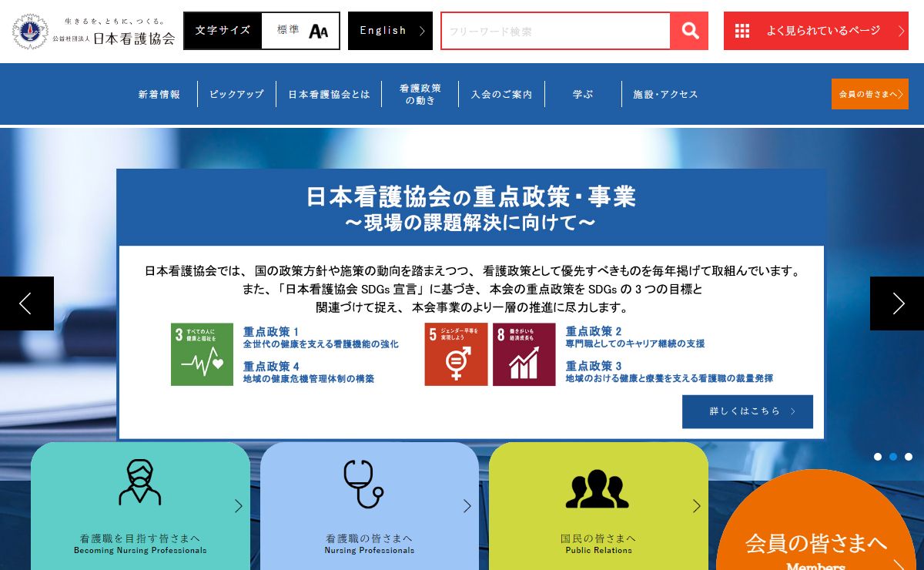Click arrow beside よく見られているページ
Viewport: 924px width, 570px height.
tap(902, 31)
